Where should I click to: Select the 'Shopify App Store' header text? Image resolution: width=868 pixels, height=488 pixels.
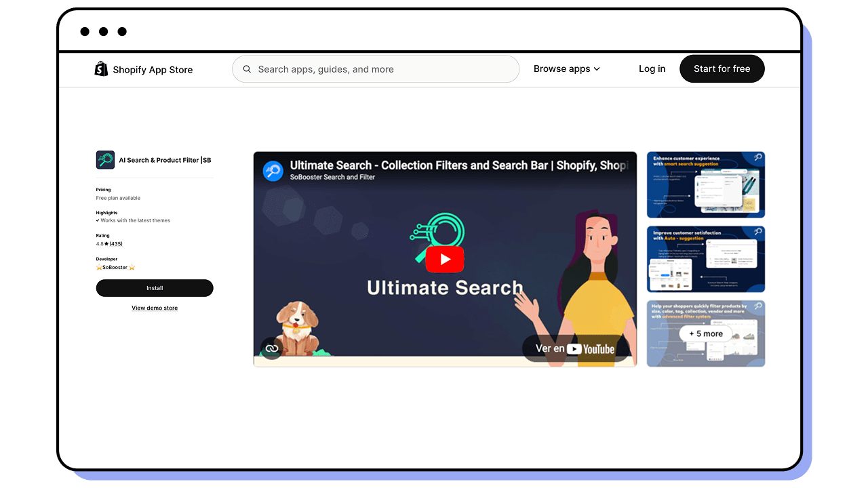(152, 69)
